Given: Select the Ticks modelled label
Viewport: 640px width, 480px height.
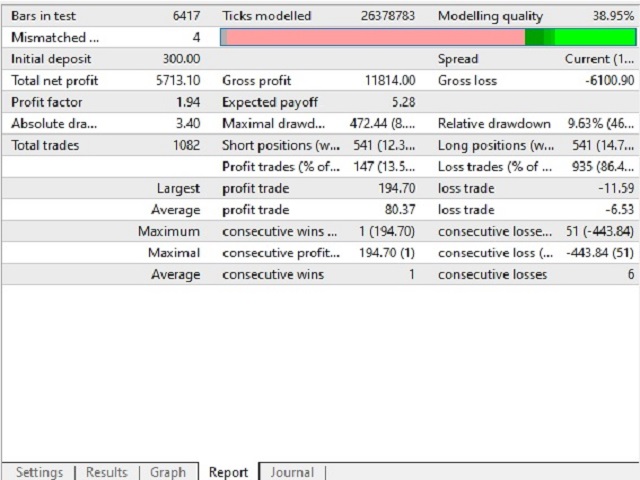Looking at the screenshot, I should coord(267,16).
